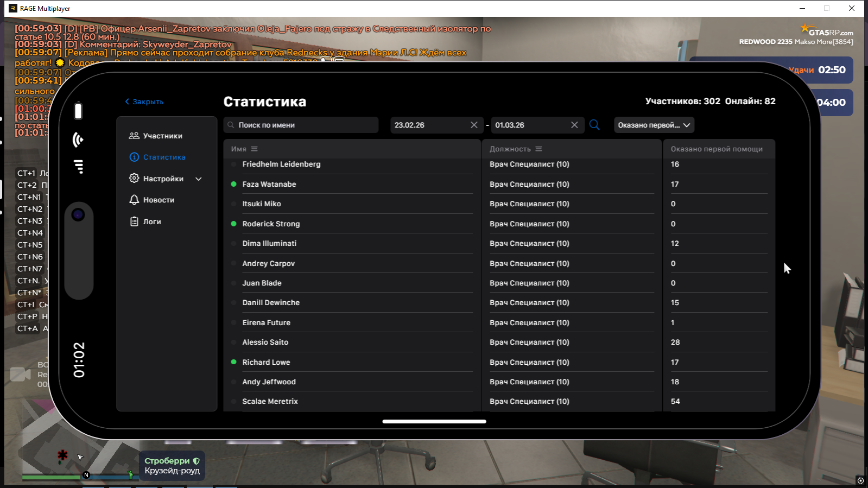Viewport: 868px width, 488px height.
Task: Click Roderick Strong's green online indicator
Action: coord(234,224)
